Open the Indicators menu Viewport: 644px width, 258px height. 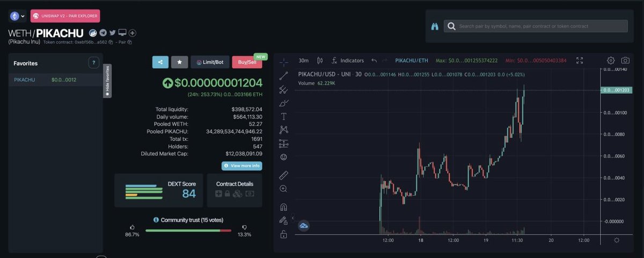(348, 61)
